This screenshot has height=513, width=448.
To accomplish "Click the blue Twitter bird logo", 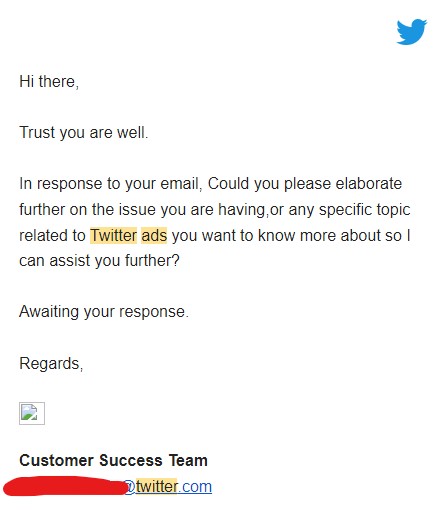I will (412, 32).
